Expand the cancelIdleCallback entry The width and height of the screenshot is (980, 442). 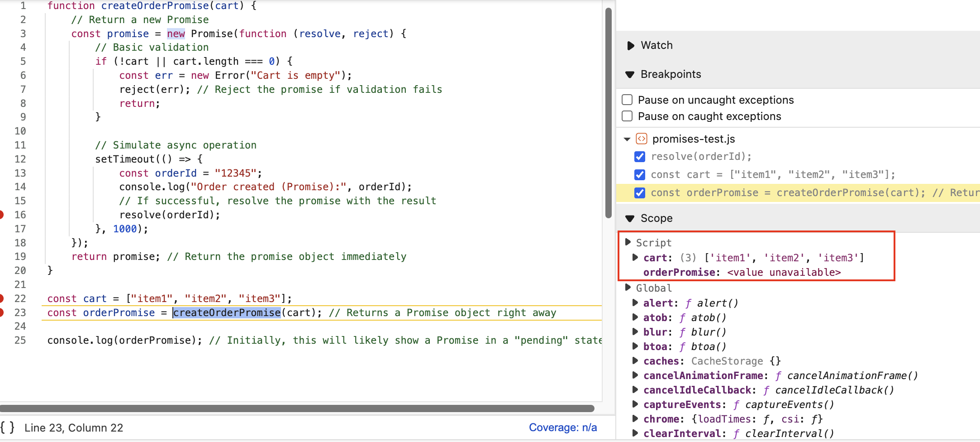pyautogui.click(x=635, y=389)
